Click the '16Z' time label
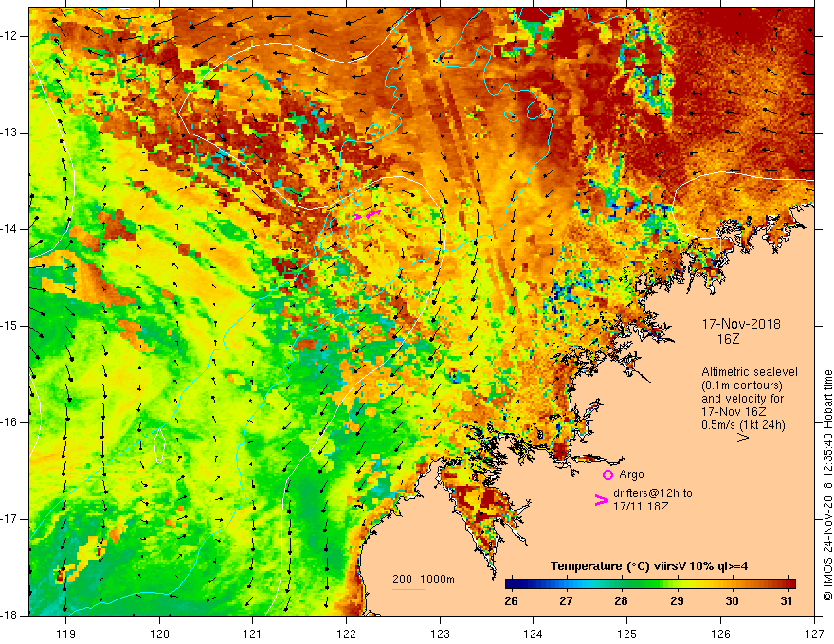This screenshot has height=644, width=834. [728, 339]
